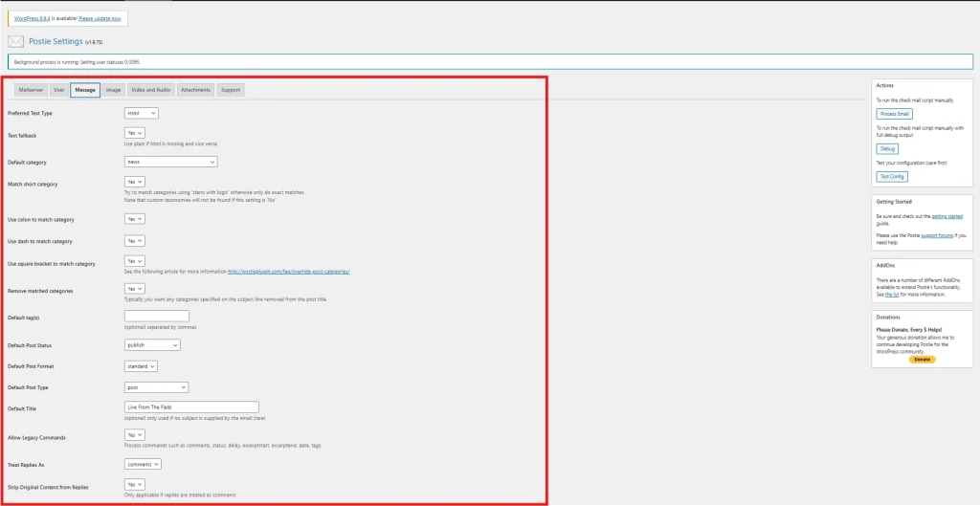Open the override-post-categories FAQ link
Screen dimensions: 980x506
tap(289, 272)
